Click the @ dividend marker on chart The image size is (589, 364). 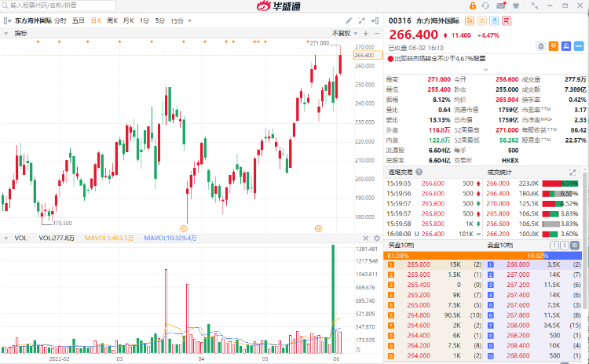pyautogui.click(x=318, y=228)
